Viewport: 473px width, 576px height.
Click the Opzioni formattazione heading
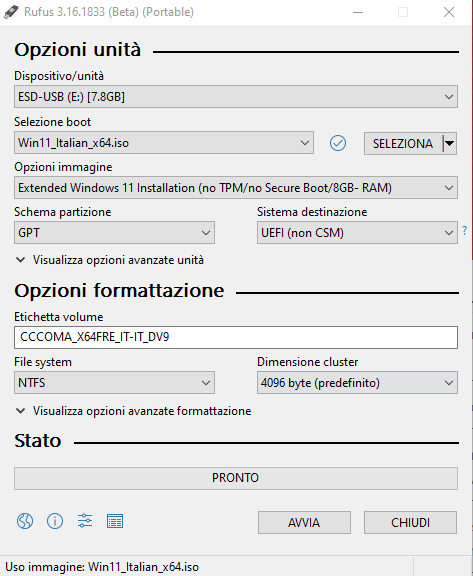(119, 291)
